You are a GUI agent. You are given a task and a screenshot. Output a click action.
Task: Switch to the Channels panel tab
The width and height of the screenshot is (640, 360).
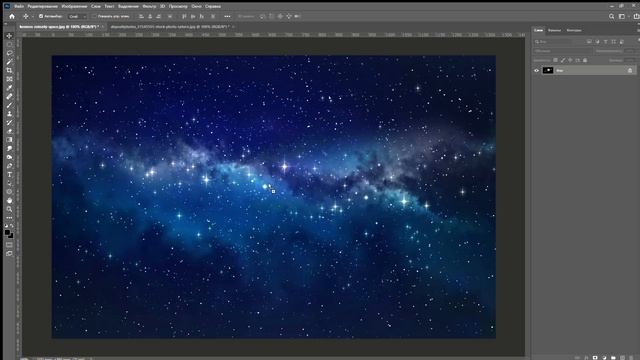coord(554,30)
